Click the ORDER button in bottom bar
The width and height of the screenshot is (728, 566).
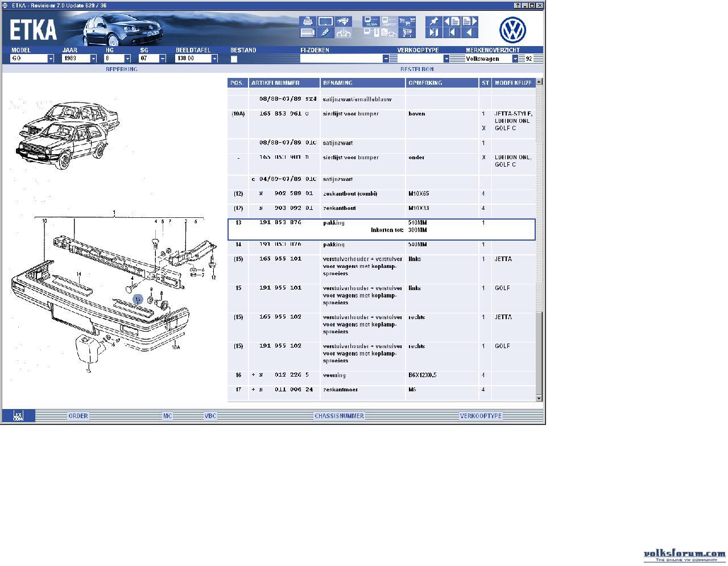[78, 416]
